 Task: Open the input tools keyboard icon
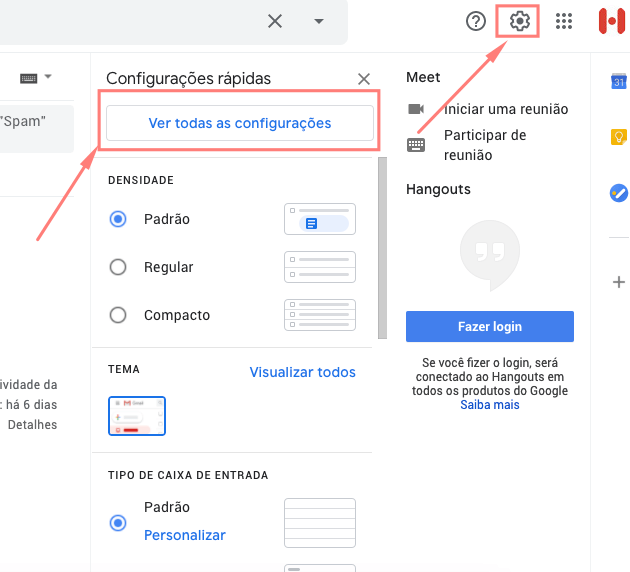pos(29,78)
